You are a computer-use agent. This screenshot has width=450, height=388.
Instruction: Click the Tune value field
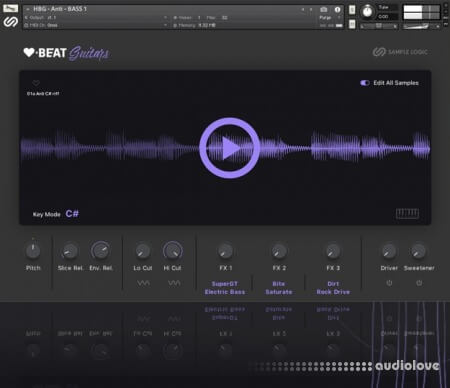tap(388, 16)
